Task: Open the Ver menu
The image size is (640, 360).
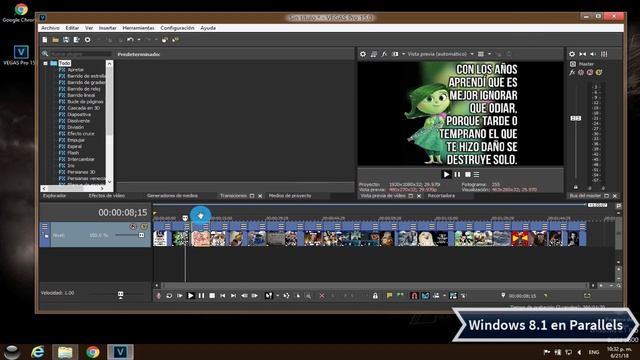Action: tap(89, 28)
